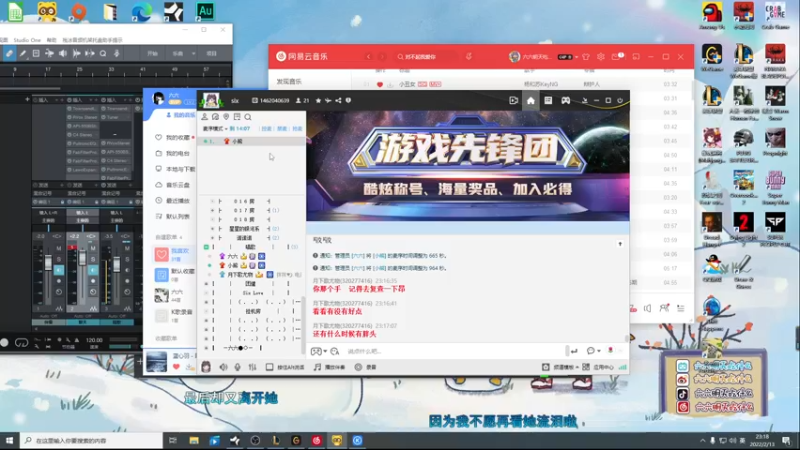
Task: Open 发现音乐 in NetEase sidebar
Action: pyautogui.click(x=289, y=82)
